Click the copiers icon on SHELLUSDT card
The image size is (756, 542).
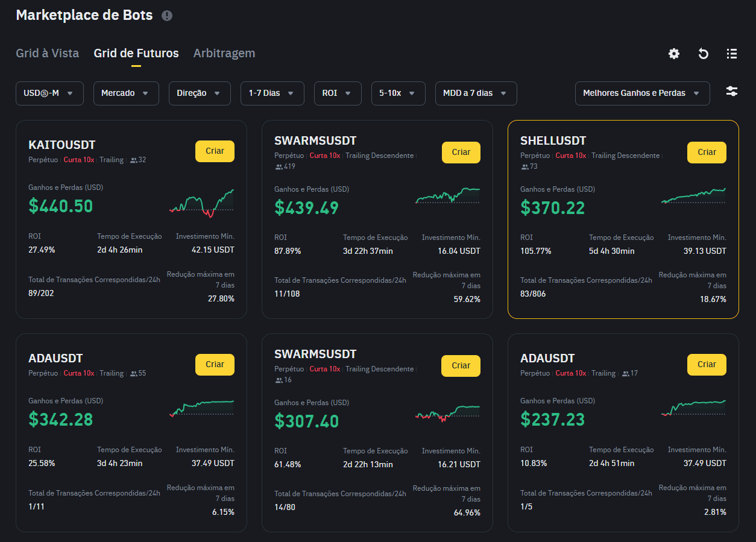coord(524,166)
